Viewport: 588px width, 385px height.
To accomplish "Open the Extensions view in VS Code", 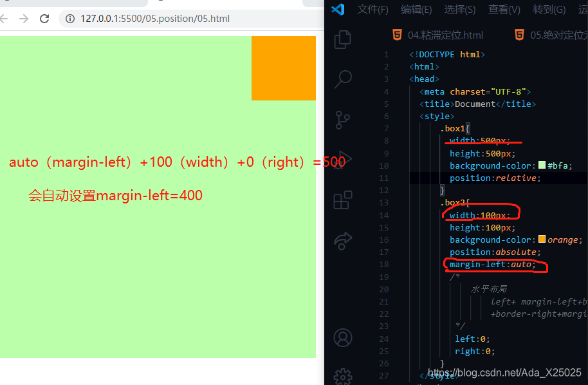I will [x=343, y=200].
